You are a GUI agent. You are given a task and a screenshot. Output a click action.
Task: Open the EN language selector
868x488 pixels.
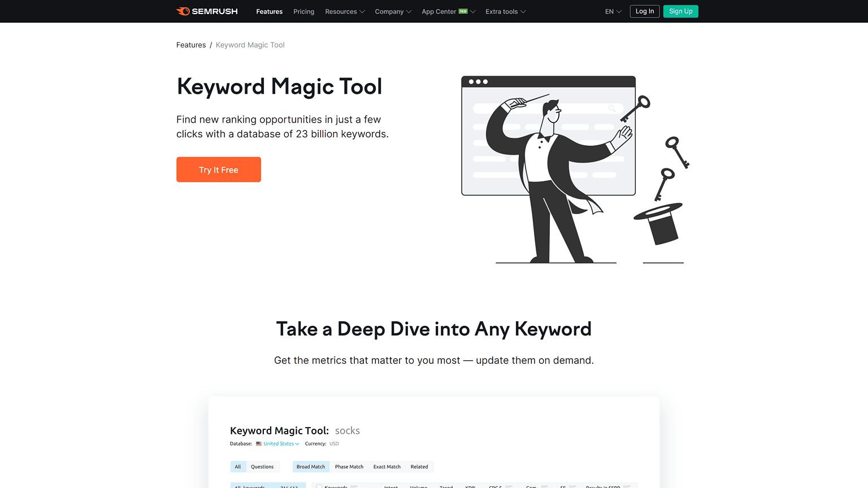(x=613, y=11)
